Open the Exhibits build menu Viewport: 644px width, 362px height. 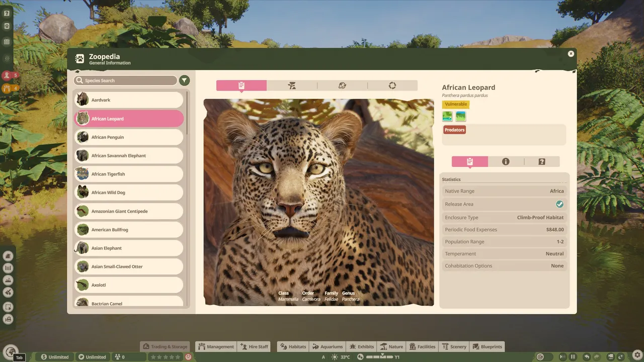(362, 346)
